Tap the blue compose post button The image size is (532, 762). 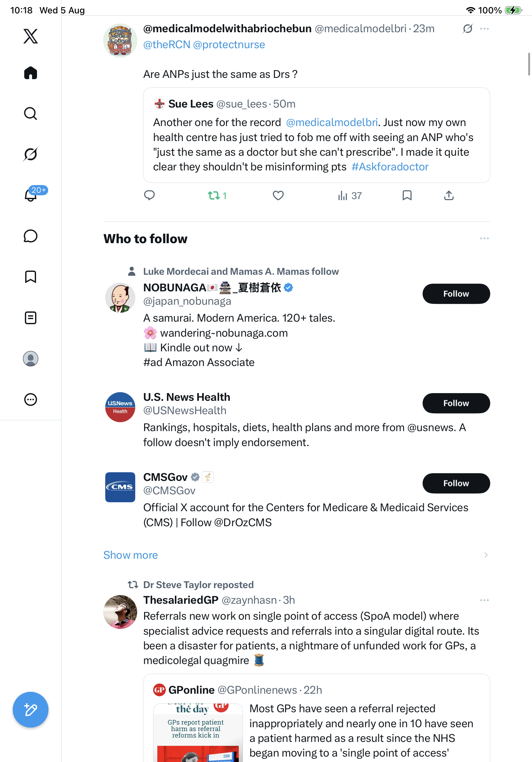point(31,710)
